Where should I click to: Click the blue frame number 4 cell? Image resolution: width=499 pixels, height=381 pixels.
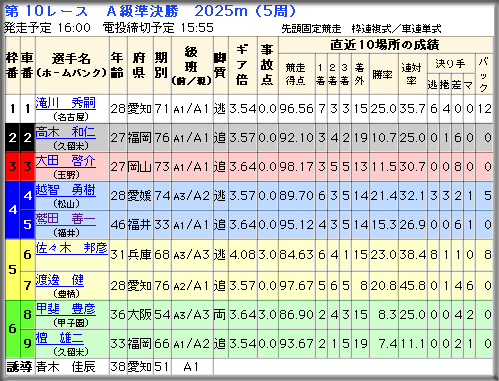pyautogui.click(x=13, y=210)
